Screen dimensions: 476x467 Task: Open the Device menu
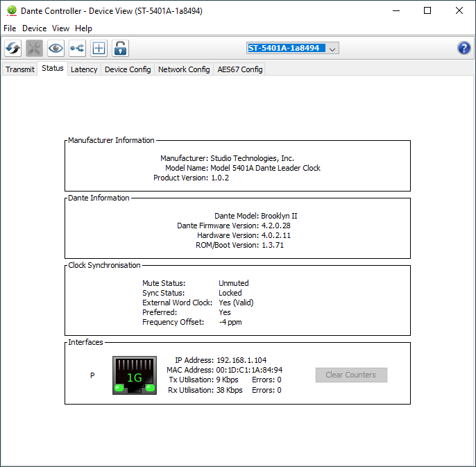point(34,28)
